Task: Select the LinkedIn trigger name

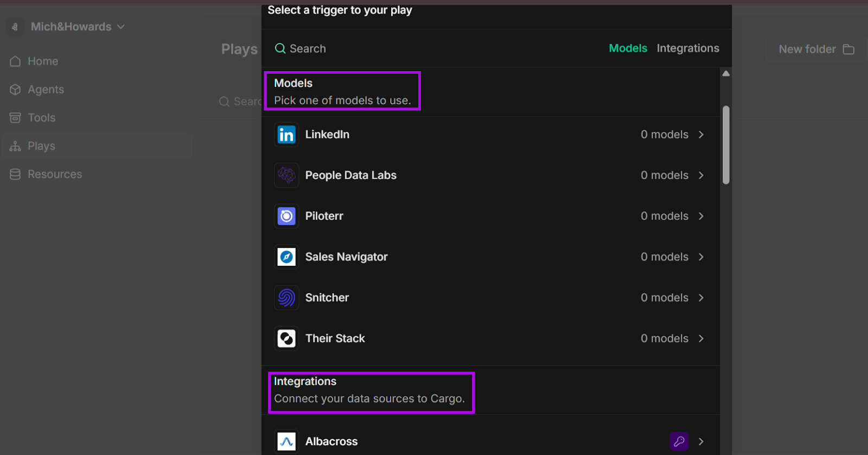Action: 327,134
